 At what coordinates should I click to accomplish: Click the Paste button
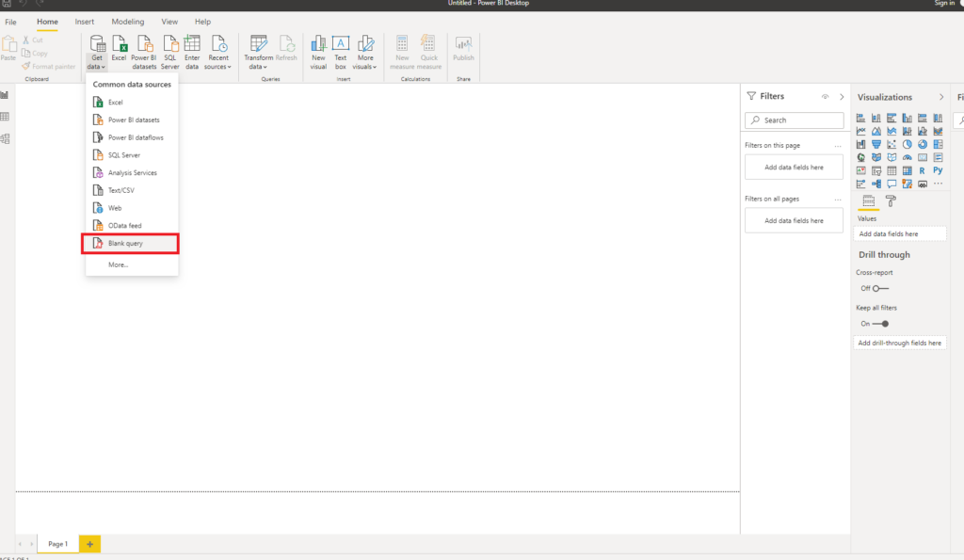tap(8, 48)
